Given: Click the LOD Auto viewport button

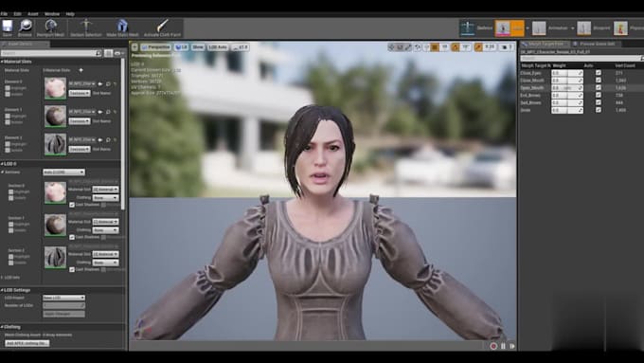Looking at the screenshot, I should coord(218,47).
